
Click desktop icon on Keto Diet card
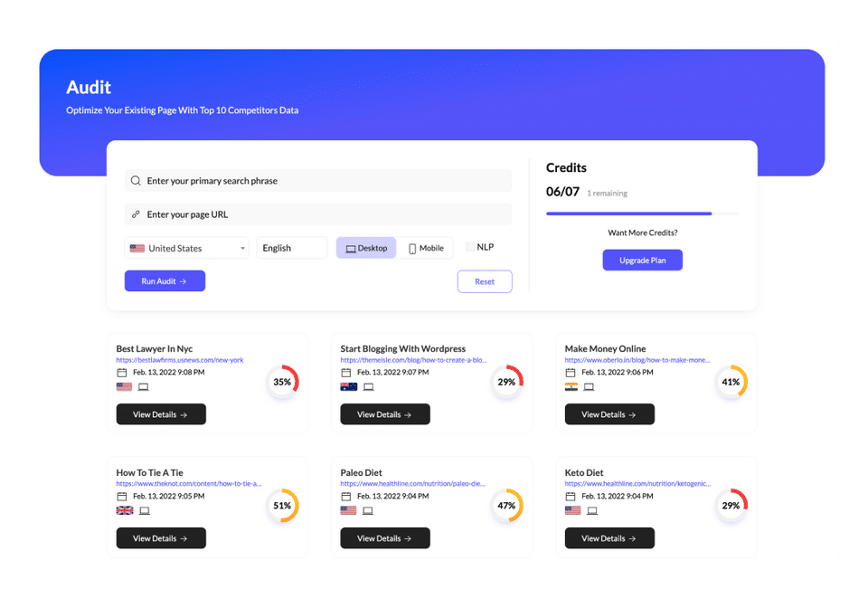pyautogui.click(x=592, y=511)
